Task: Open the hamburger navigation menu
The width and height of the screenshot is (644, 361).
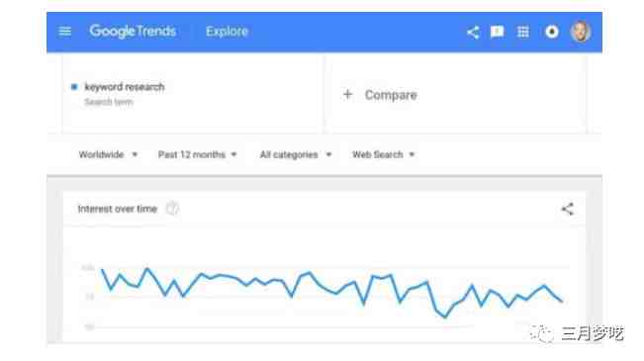Action: pyautogui.click(x=65, y=32)
